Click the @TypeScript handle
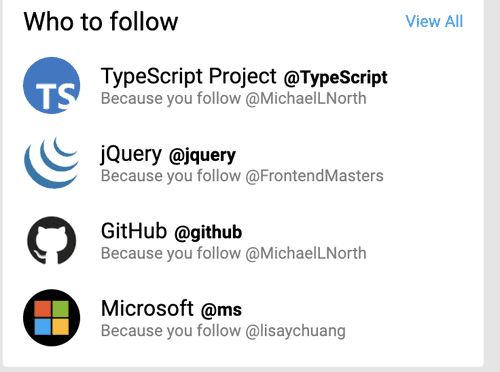 coord(335,77)
